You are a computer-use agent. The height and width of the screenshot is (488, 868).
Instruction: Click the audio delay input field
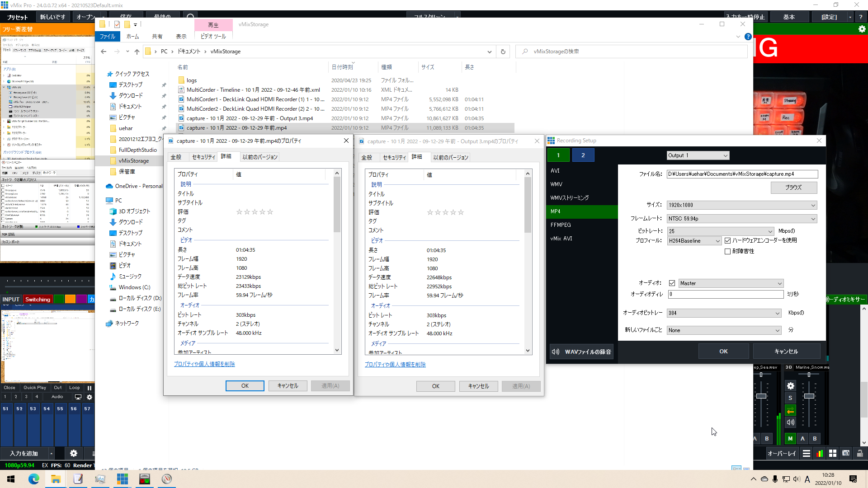[726, 294]
